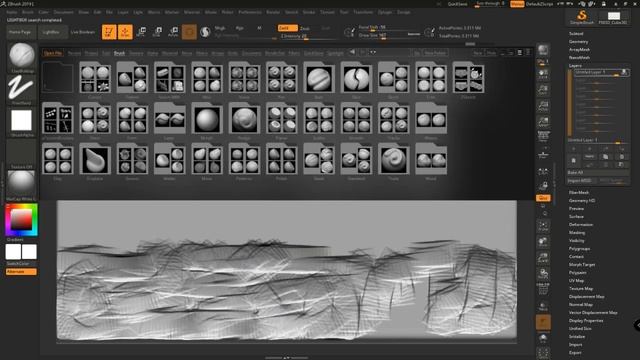Expand the Subtool section
This screenshot has height=360, width=640.
(x=576, y=33)
